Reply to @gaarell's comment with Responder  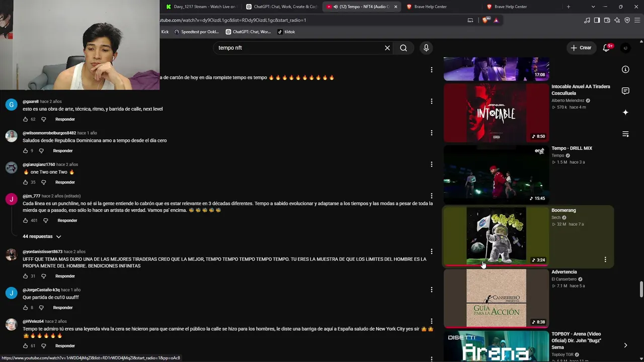(65, 119)
